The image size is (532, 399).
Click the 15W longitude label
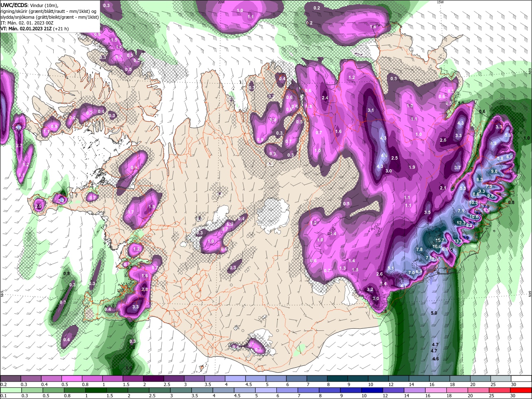(x=440, y=2)
